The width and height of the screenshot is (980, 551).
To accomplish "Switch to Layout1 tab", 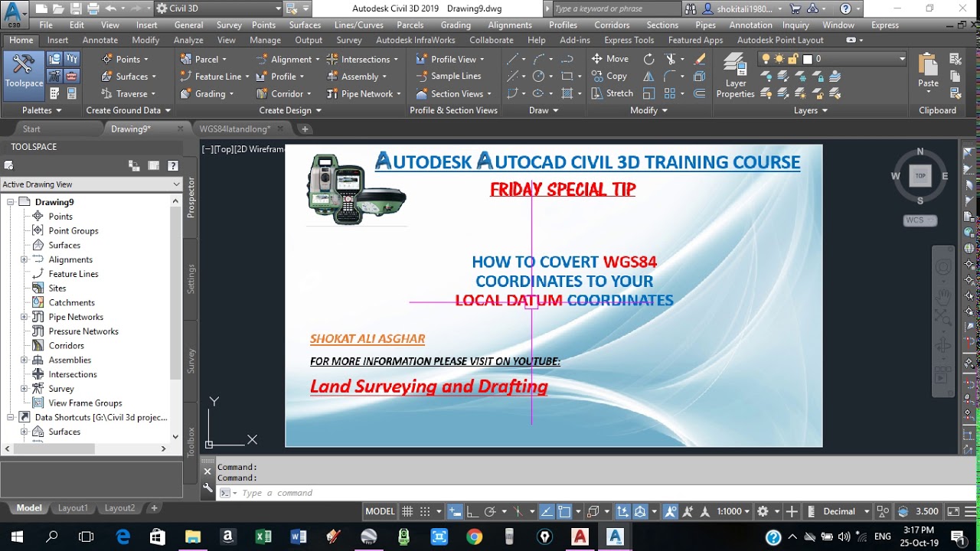I will pyautogui.click(x=73, y=507).
